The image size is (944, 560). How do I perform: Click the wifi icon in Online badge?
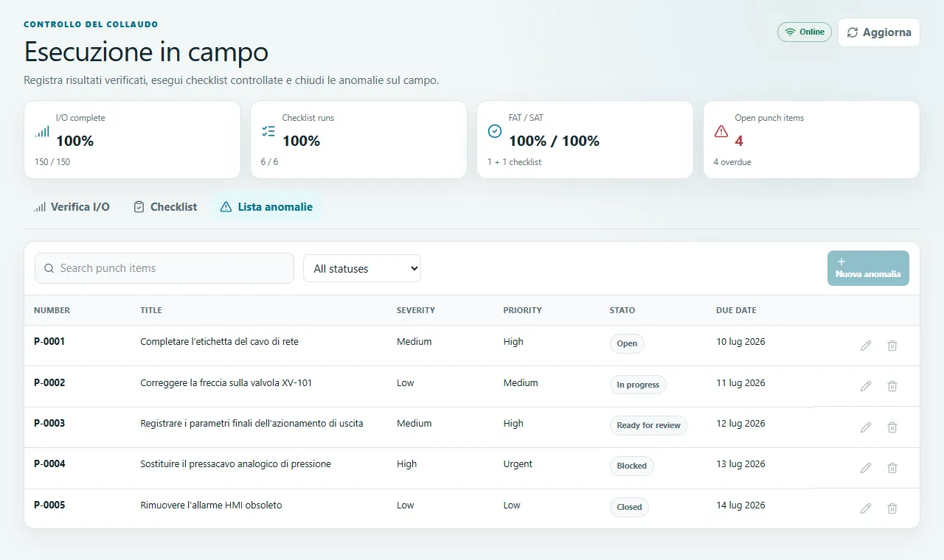791,32
